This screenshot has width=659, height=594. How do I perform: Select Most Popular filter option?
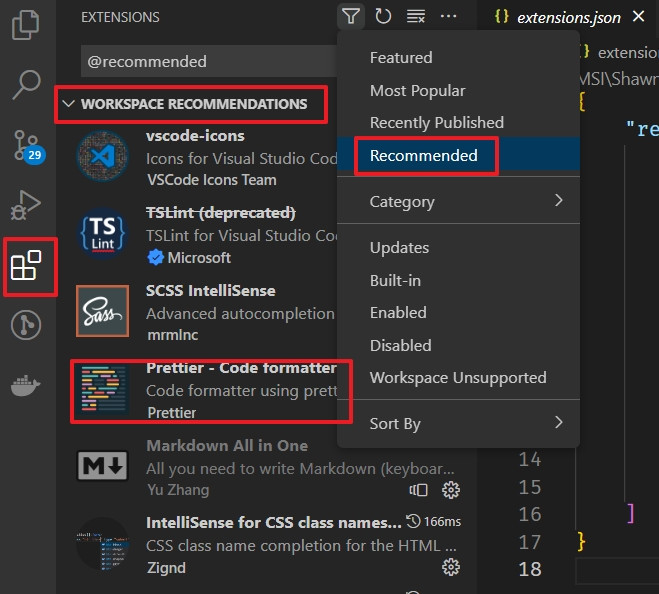click(x=458, y=90)
